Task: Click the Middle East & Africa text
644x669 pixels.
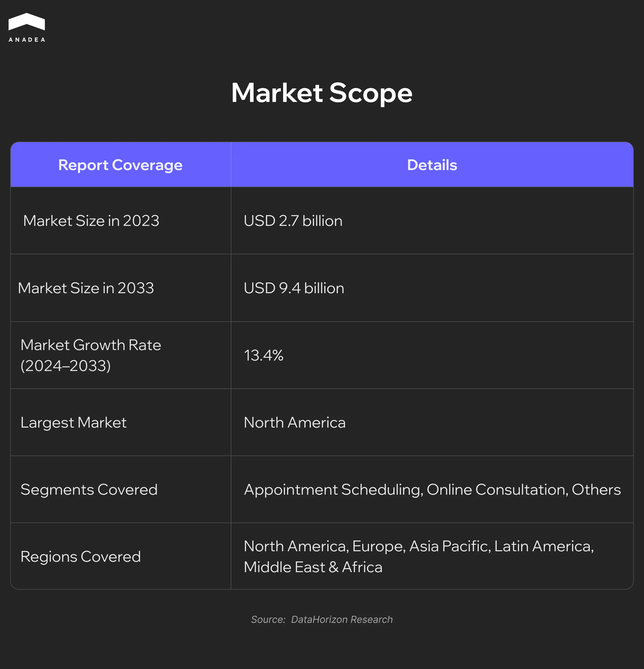Action: (x=313, y=567)
